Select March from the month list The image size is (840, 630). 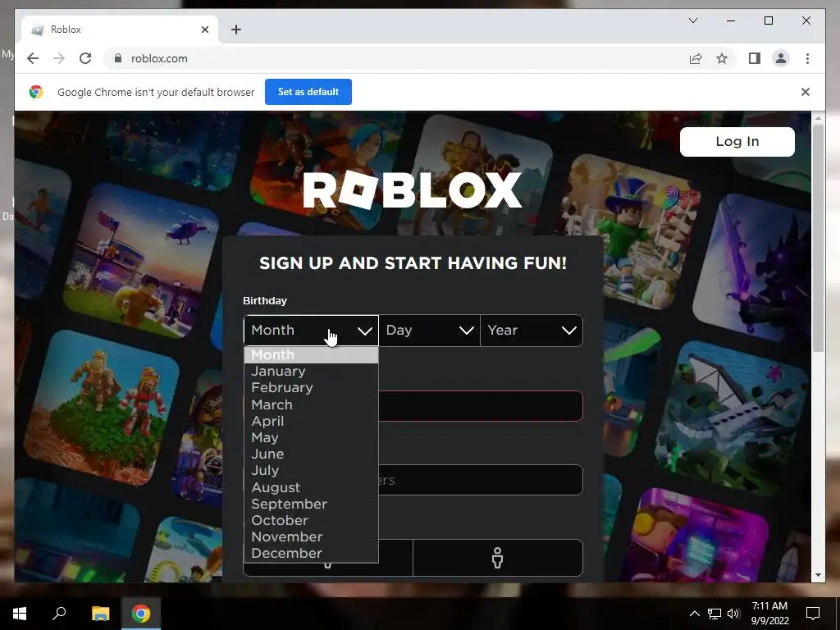click(311, 404)
